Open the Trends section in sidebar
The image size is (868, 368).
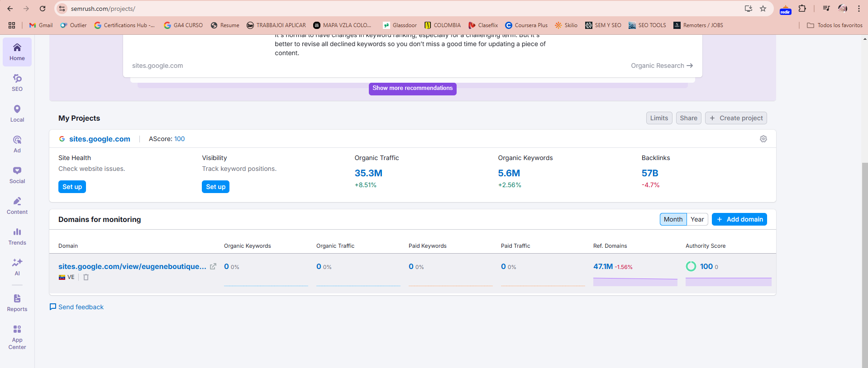17,236
